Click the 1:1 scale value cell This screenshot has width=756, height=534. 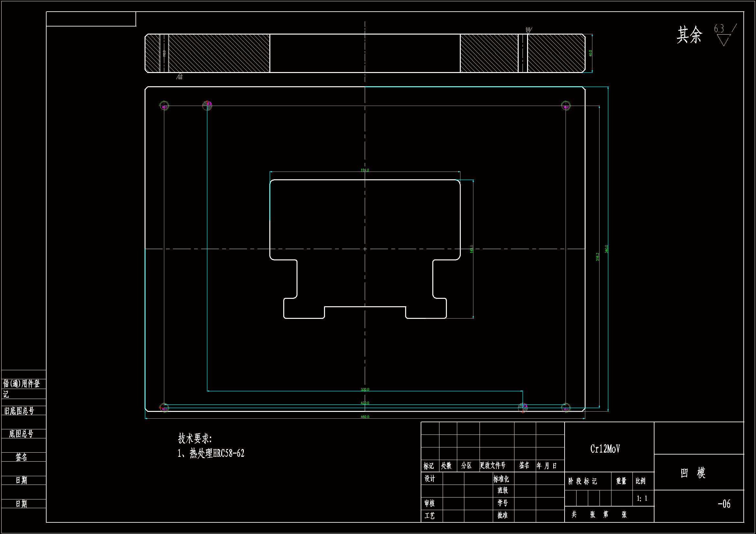[642, 498]
